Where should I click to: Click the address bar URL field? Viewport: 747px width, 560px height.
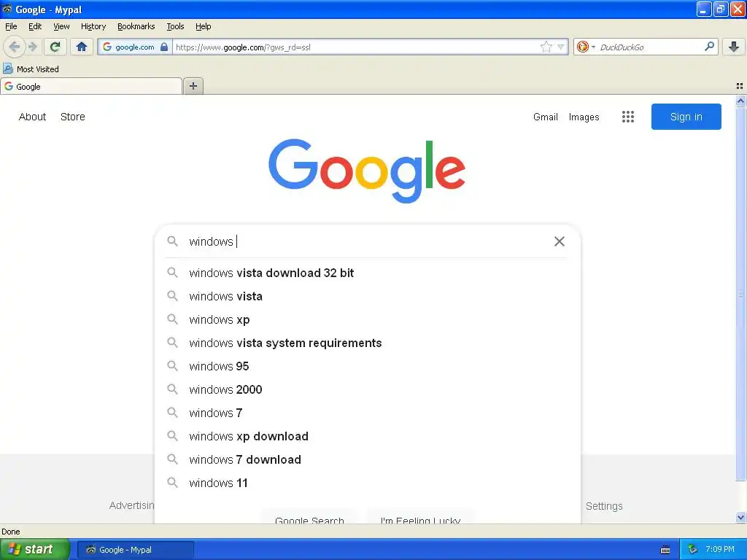[x=356, y=47]
